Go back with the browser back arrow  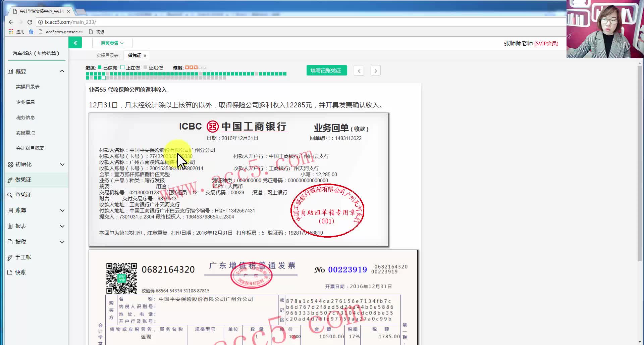point(11,22)
